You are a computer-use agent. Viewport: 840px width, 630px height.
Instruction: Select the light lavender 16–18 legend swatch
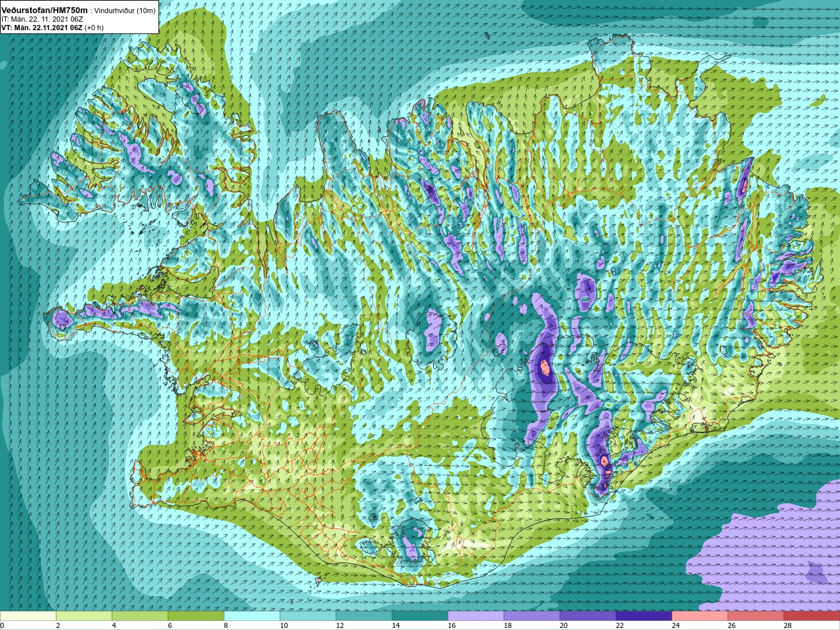476,616
